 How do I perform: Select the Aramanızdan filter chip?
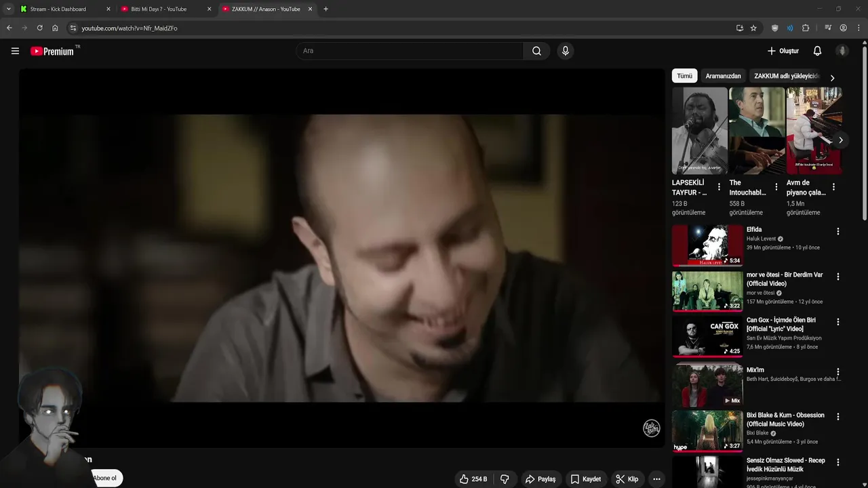(x=723, y=76)
